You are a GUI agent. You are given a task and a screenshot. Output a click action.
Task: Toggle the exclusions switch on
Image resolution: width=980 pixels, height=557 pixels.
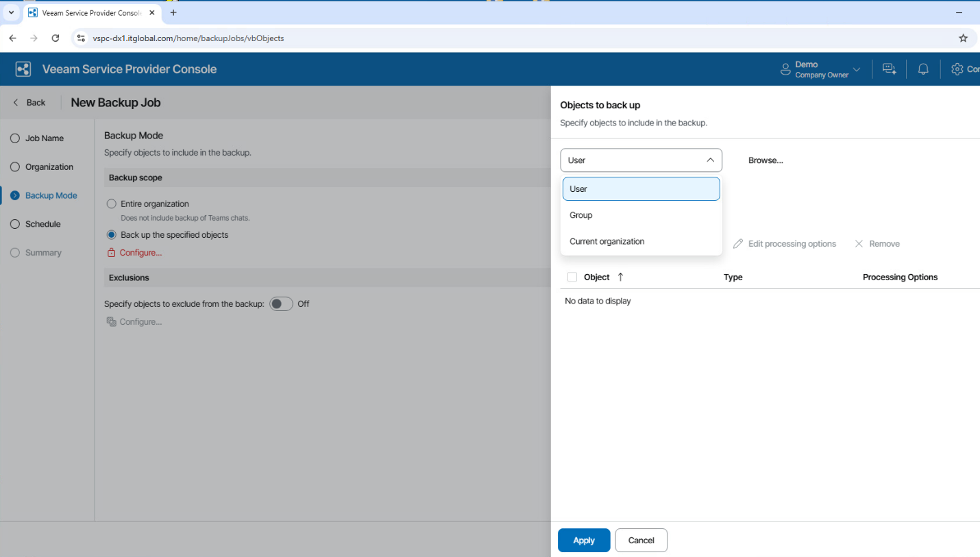(281, 304)
